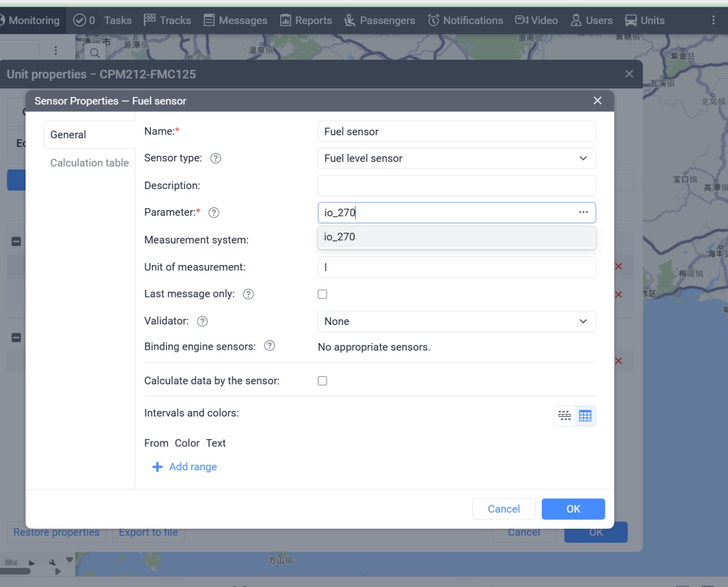Open help for Last message only
The width and height of the screenshot is (728, 587).
click(248, 294)
